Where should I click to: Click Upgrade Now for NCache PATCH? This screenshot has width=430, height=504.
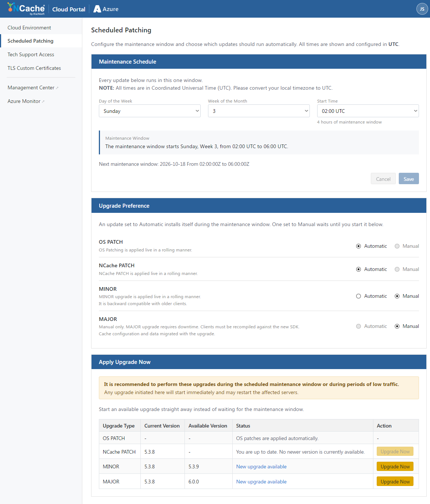[395, 451]
